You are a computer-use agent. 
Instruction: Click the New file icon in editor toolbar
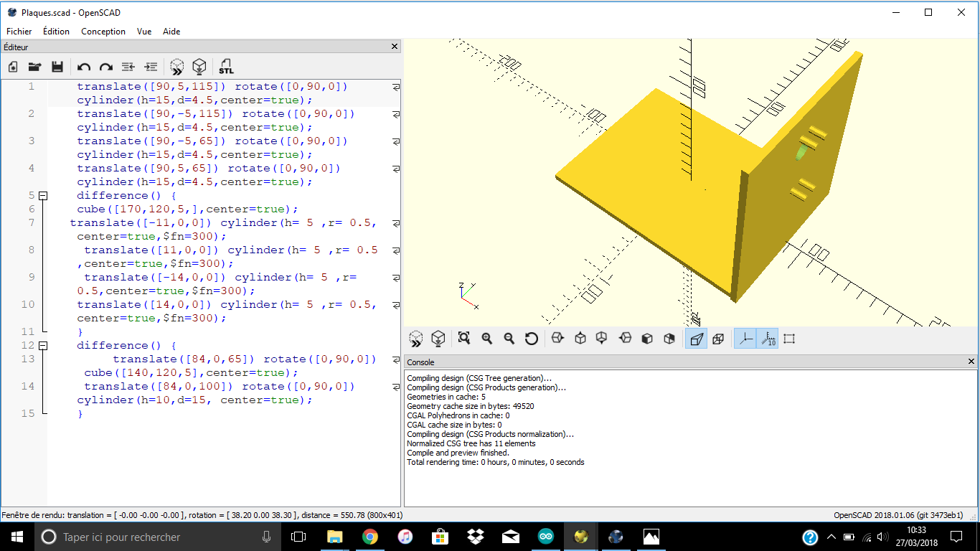tap(13, 67)
